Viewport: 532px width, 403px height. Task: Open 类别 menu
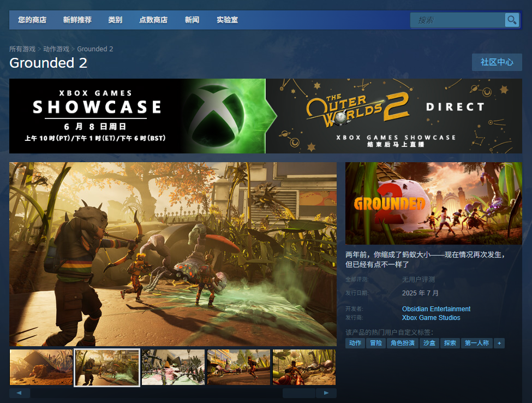(115, 20)
